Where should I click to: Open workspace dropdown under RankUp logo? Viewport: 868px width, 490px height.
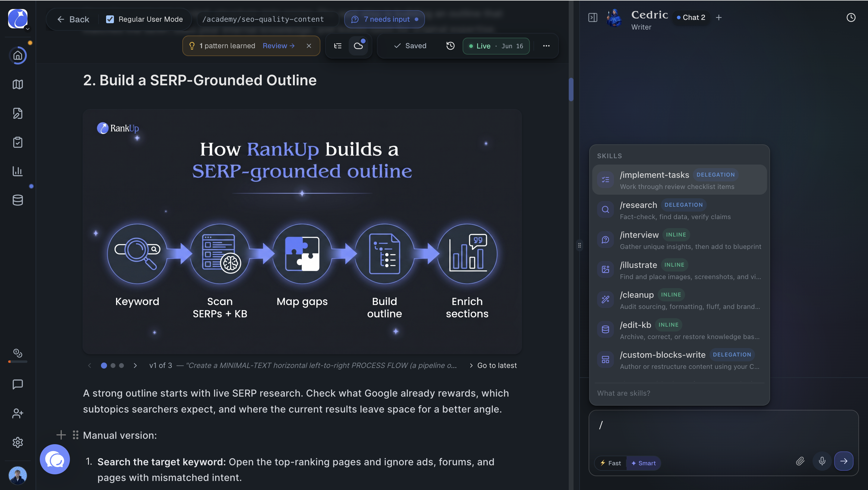tap(28, 29)
